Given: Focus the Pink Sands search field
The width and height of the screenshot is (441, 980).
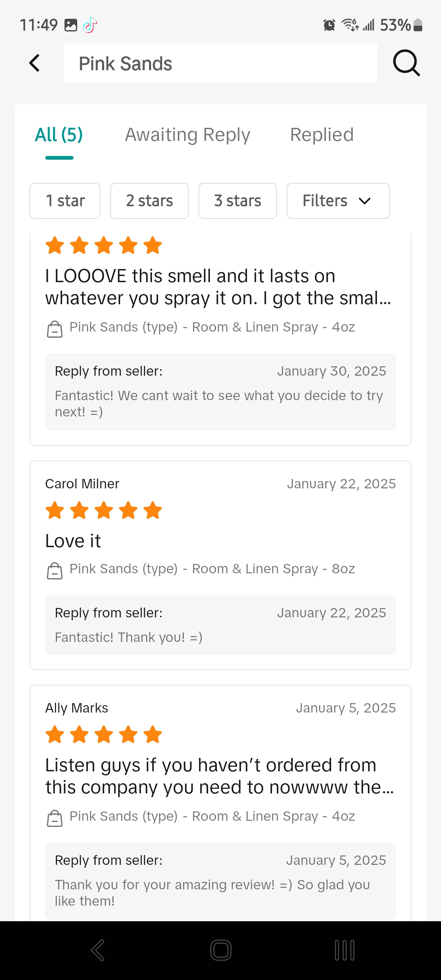Looking at the screenshot, I should (x=220, y=63).
